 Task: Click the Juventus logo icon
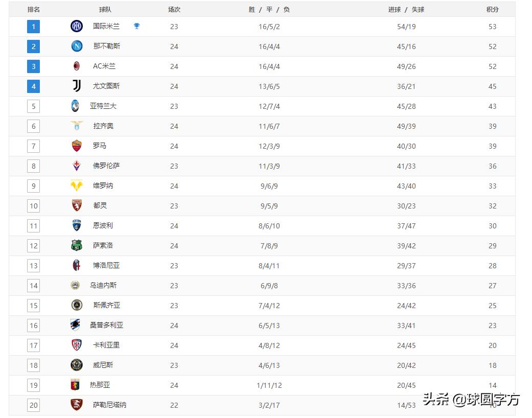(x=77, y=86)
